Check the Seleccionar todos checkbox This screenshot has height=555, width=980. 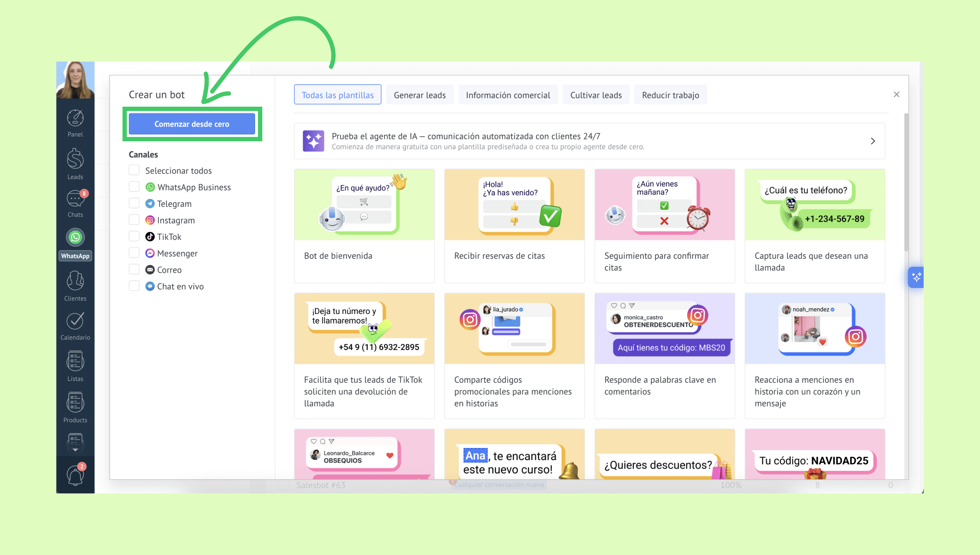[x=134, y=170]
